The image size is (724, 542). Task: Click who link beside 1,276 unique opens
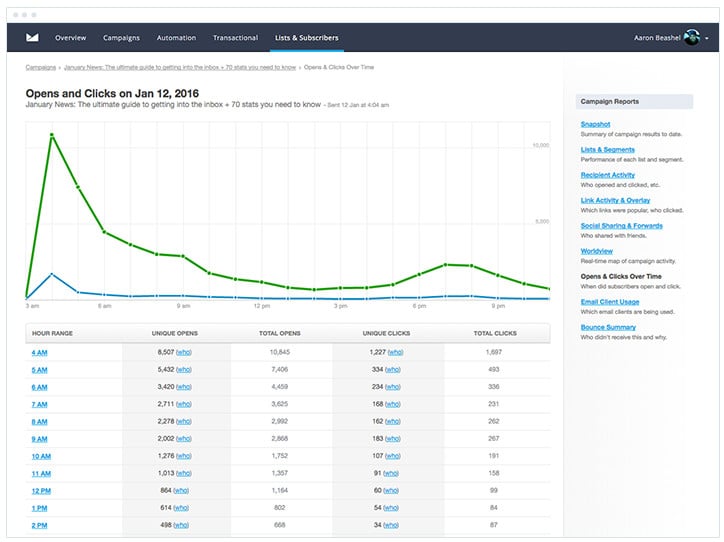(184, 456)
